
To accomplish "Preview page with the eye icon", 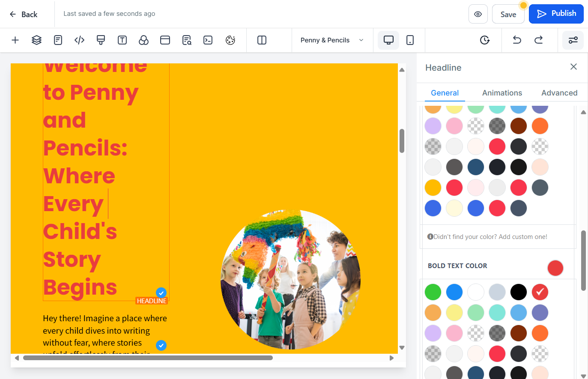I will click(x=478, y=14).
